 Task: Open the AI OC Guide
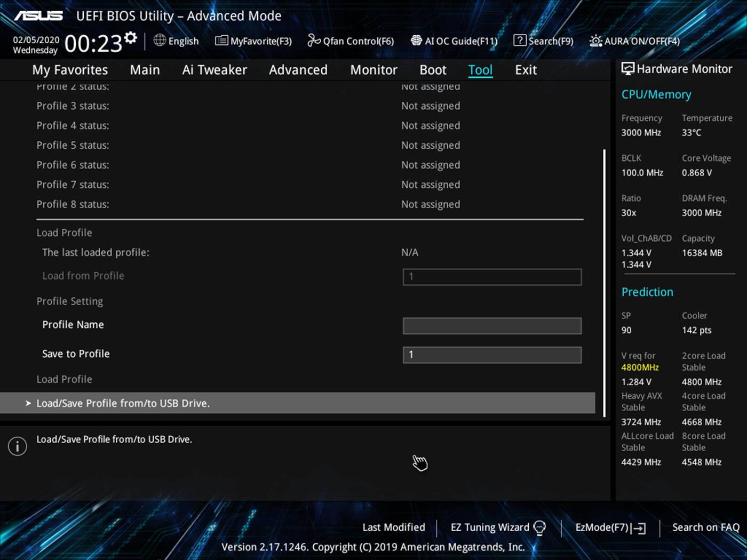click(x=454, y=41)
